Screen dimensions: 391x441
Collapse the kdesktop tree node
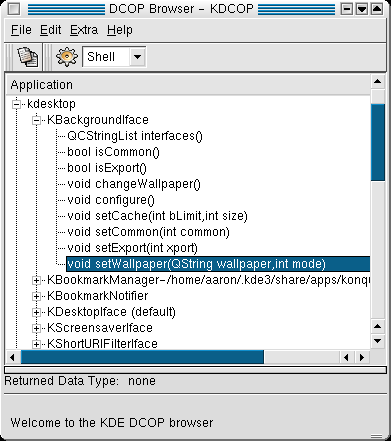pos(16,104)
